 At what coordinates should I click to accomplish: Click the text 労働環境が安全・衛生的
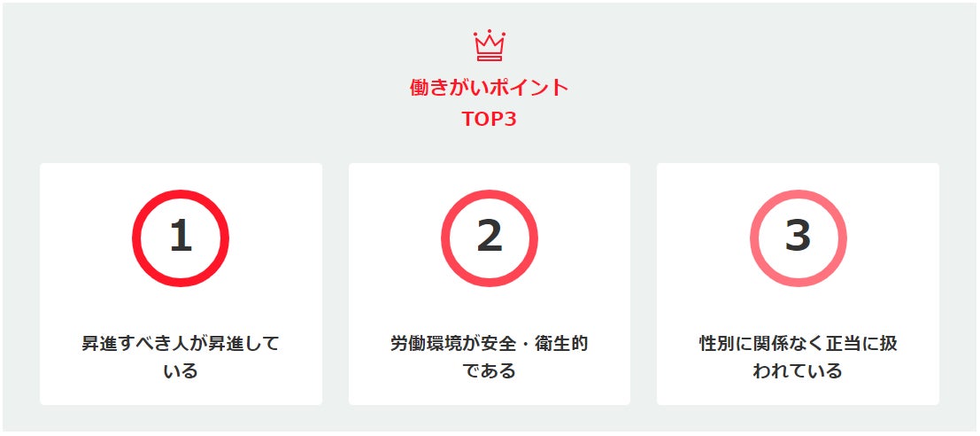click(x=490, y=344)
